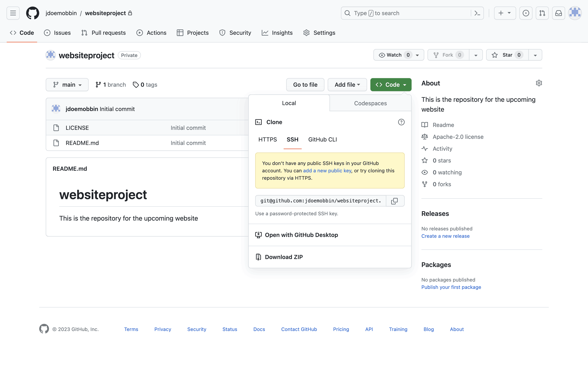Click the clone help question mark icon

(401, 122)
